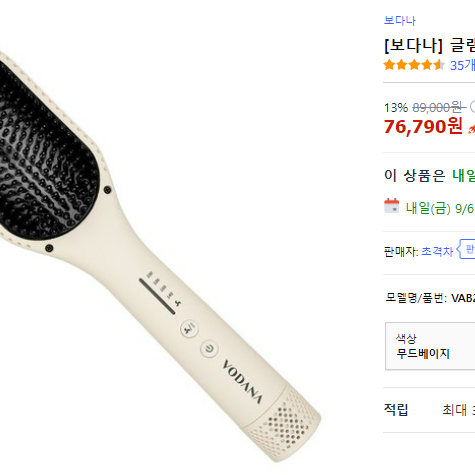Click the VODANA logo on the handle
The width and height of the screenshot is (475, 475).
click(x=242, y=382)
